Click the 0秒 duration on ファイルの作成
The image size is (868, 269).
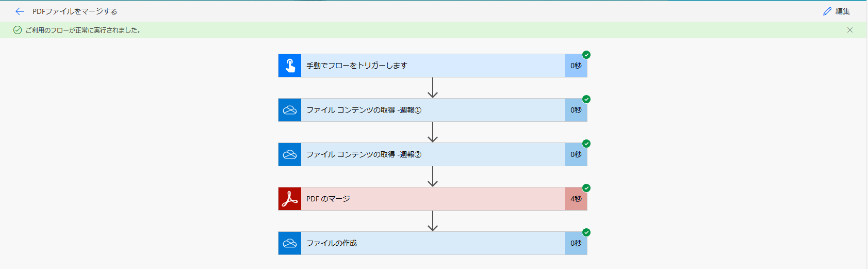click(576, 243)
